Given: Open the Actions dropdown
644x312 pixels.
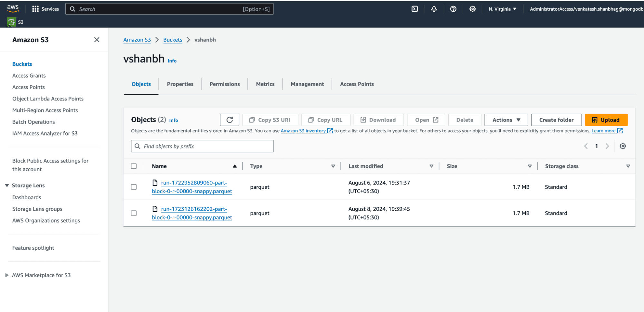Looking at the screenshot, I should click(x=506, y=120).
